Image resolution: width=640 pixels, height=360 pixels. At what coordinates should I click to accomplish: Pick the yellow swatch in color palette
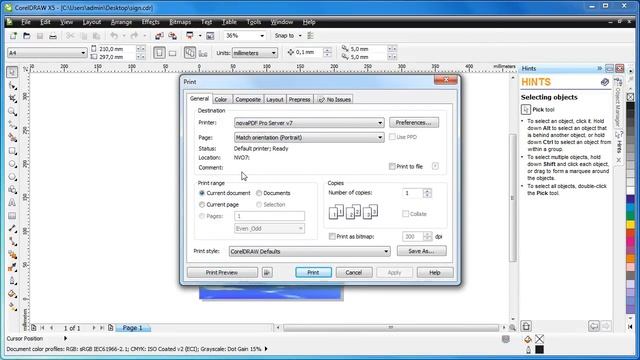point(631,224)
